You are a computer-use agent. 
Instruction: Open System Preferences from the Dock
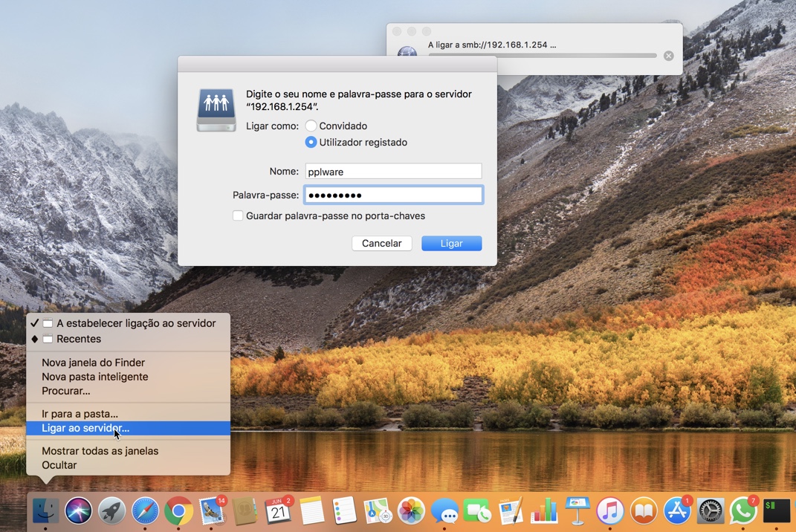[x=711, y=510]
